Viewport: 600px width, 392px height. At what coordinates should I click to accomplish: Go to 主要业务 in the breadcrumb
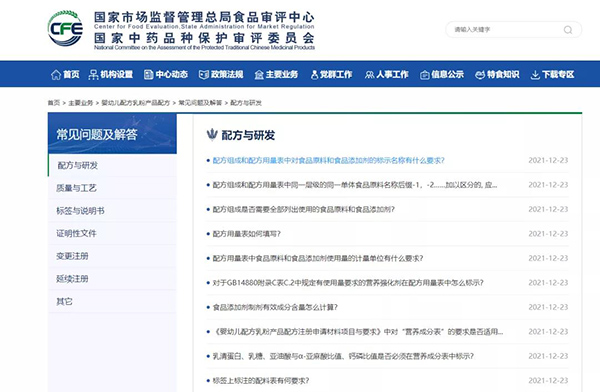(80, 103)
